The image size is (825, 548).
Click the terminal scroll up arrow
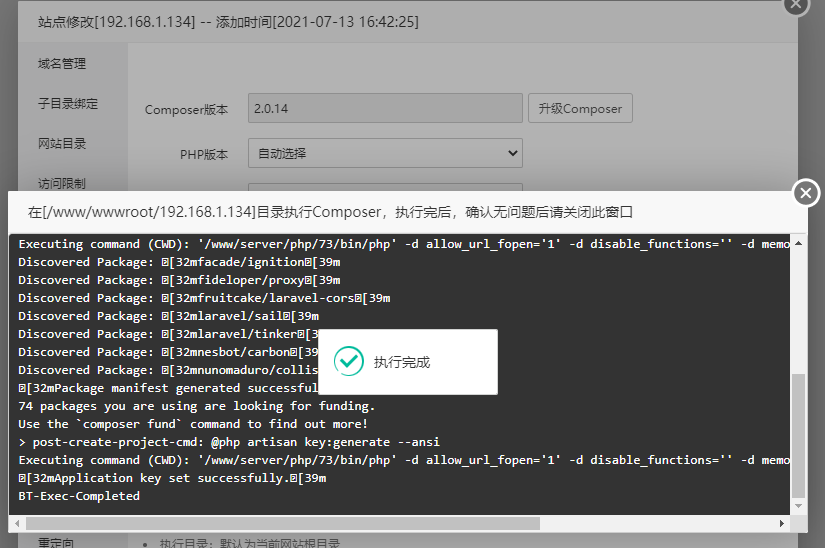click(798, 243)
